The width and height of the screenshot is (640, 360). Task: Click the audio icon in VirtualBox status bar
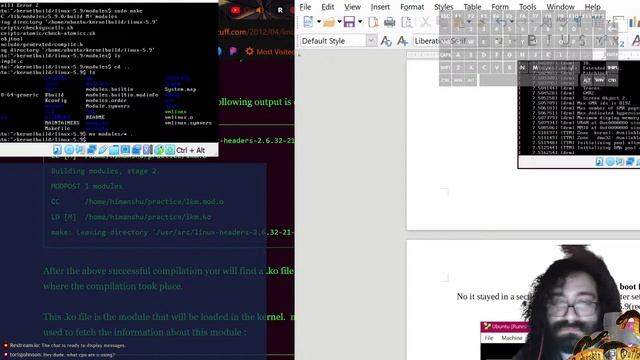pos(80,150)
